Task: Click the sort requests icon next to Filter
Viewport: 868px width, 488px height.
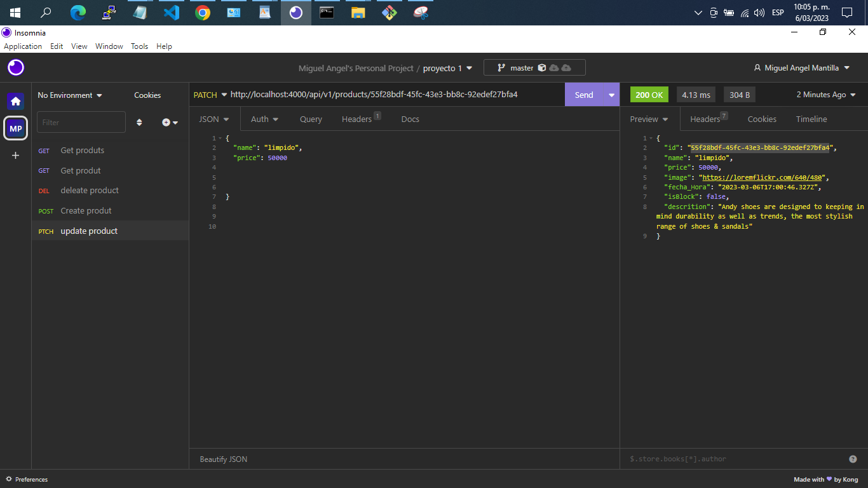Action: point(139,122)
